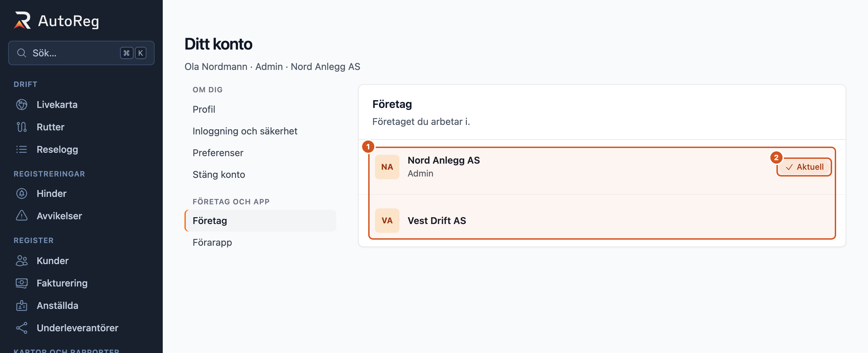Click the Anställda ID badge icon
Image resolution: width=868 pixels, height=353 pixels.
click(22, 305)
